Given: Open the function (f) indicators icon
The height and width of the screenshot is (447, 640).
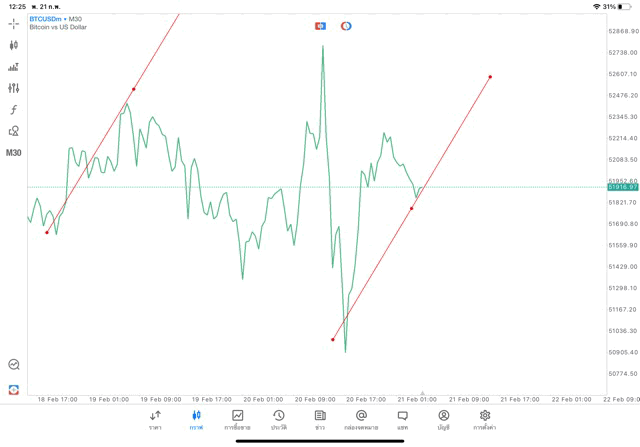Looking at the screenshot, I should point(14,110).
